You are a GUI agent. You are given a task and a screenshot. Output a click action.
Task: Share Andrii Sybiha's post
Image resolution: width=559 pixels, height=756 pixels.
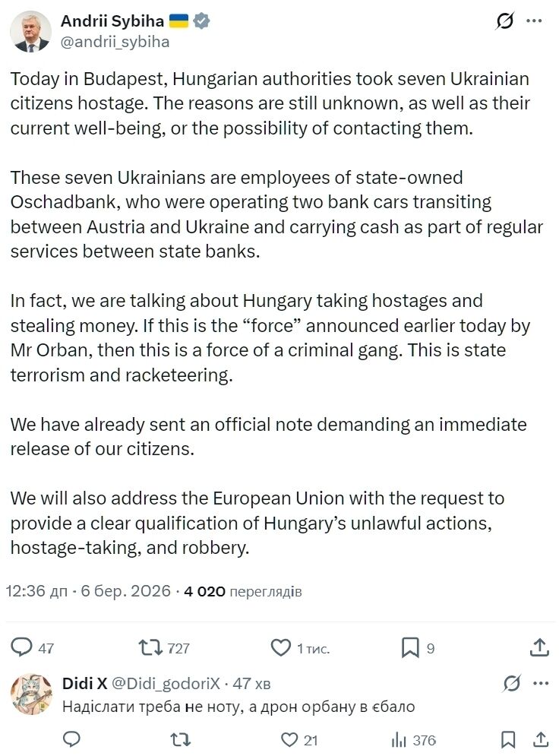tap(540, 647)
